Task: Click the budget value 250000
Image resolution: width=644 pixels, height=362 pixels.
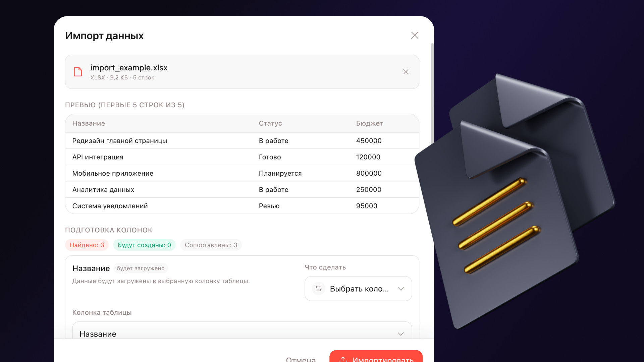Action: [369, 190]
